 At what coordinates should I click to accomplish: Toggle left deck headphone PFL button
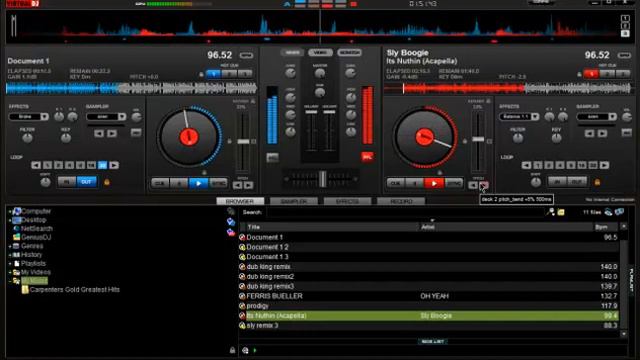[x=272, y=158]
